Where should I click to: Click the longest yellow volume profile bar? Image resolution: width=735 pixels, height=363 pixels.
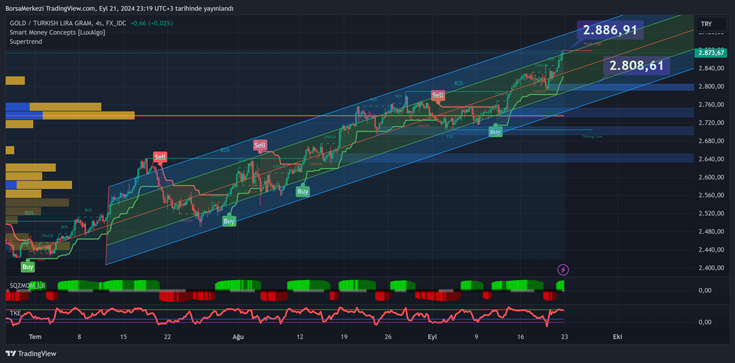tap(89, 115)
